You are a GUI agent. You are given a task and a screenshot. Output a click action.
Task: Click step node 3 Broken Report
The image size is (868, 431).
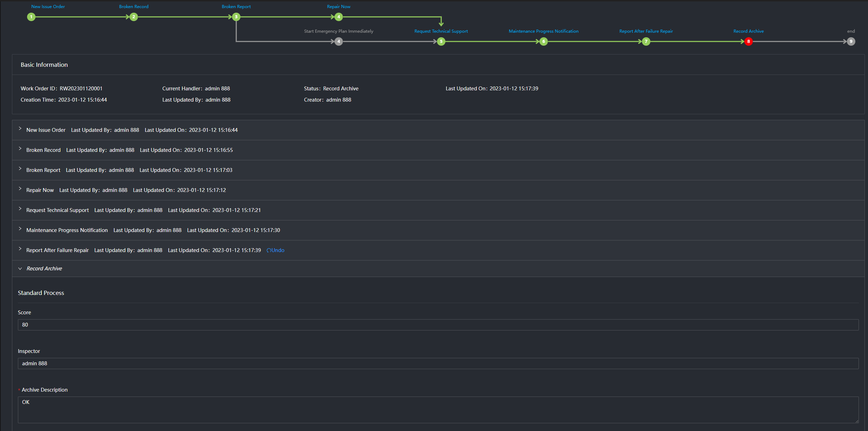236,17
